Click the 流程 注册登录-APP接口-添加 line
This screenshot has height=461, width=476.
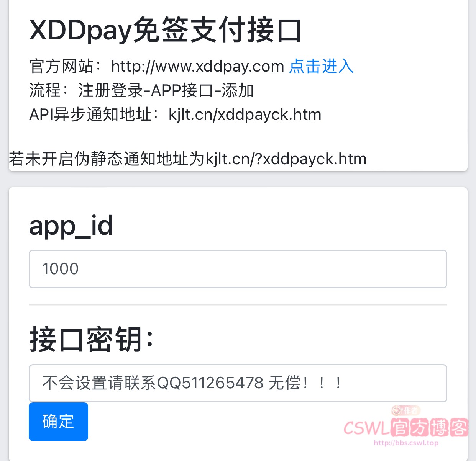(141, 90)
